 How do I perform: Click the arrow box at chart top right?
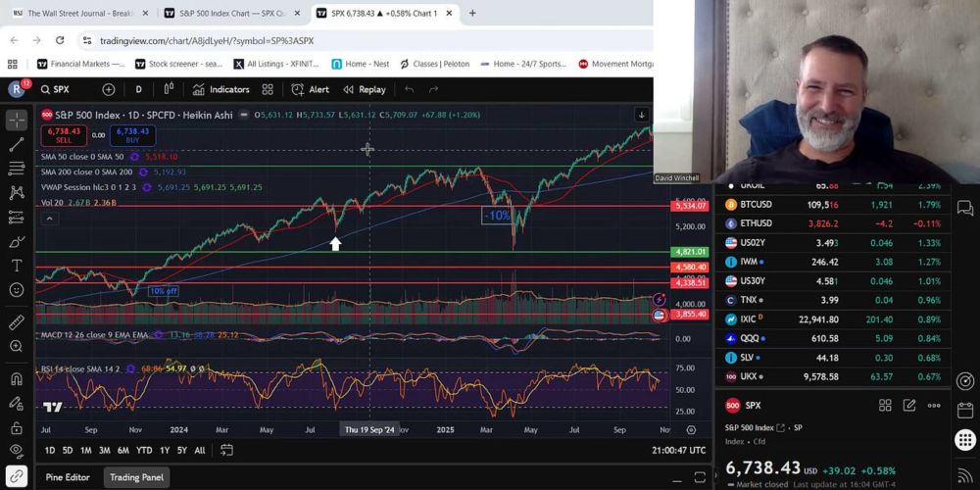point(641,115)
